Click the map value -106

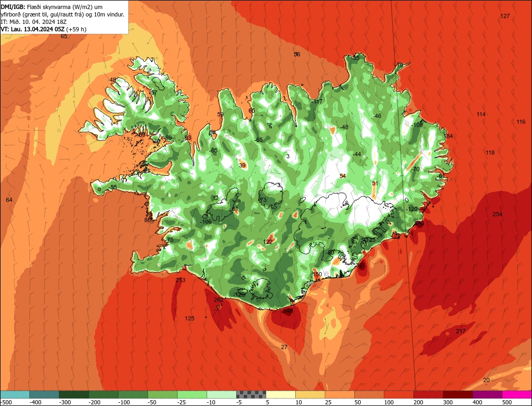(205, 222)
